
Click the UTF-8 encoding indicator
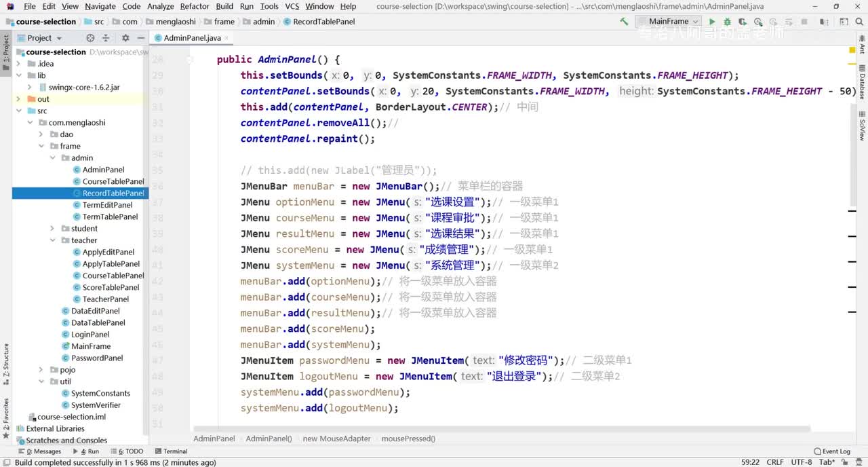[801, 462]
